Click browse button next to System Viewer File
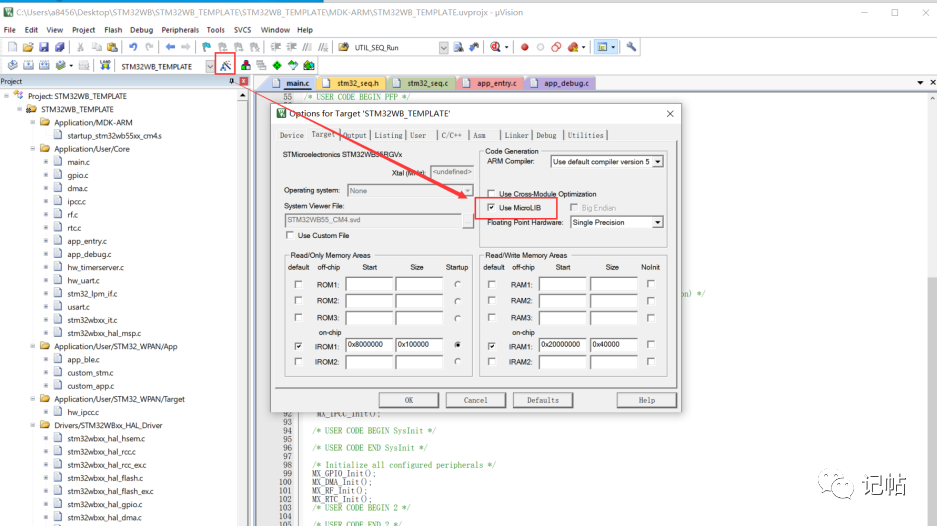The height and width of the screenshot is (526, 937). (468, 221)
